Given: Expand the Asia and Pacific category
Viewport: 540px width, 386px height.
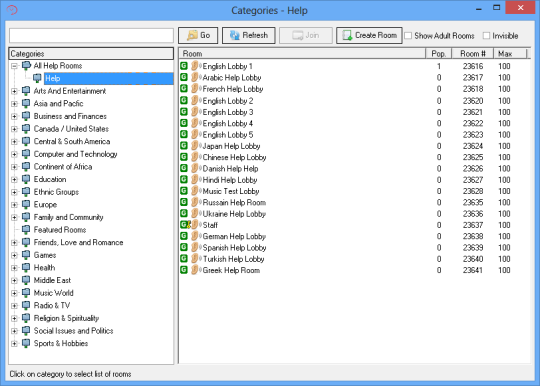Looking at the screenshot, I should click(x=14, y=104).
